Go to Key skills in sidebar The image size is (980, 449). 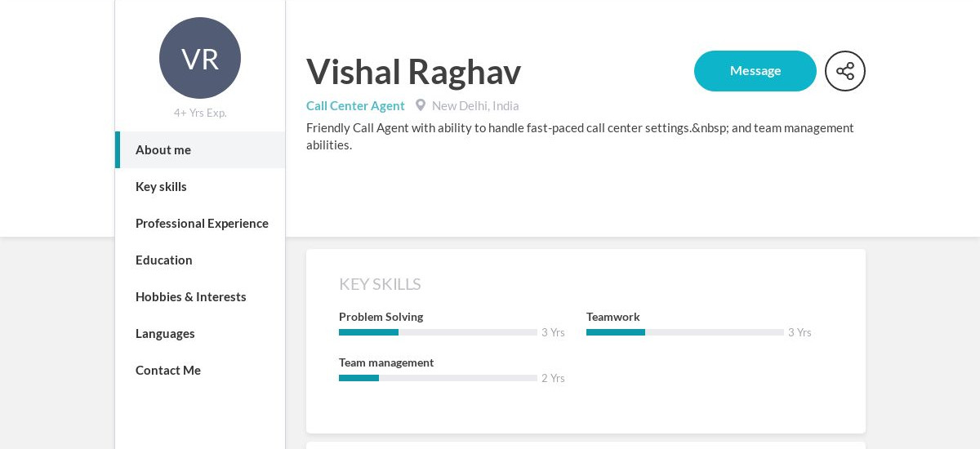tap(161, 187)
